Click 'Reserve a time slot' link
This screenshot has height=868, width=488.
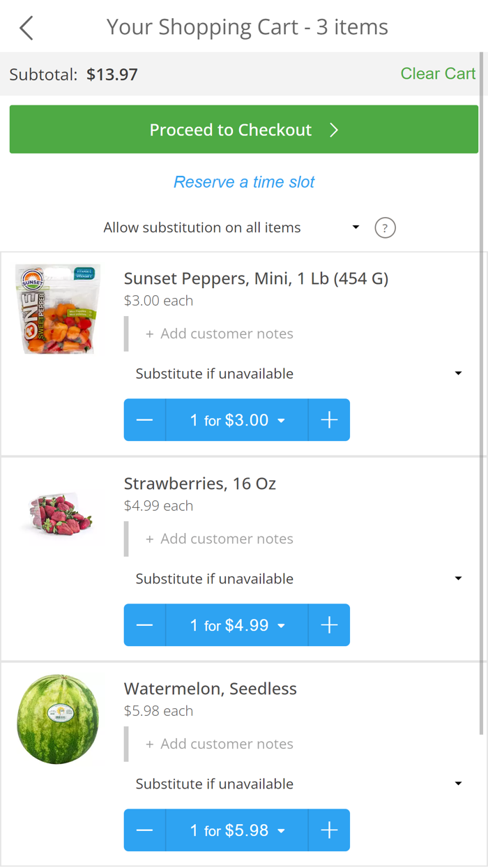coord(244,182)
